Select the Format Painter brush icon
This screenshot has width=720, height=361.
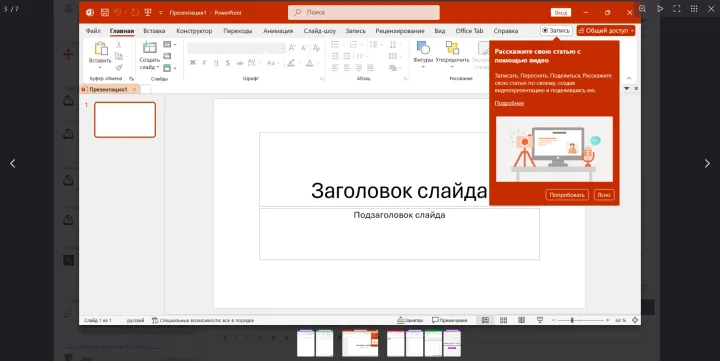click(x=118, y=68)
